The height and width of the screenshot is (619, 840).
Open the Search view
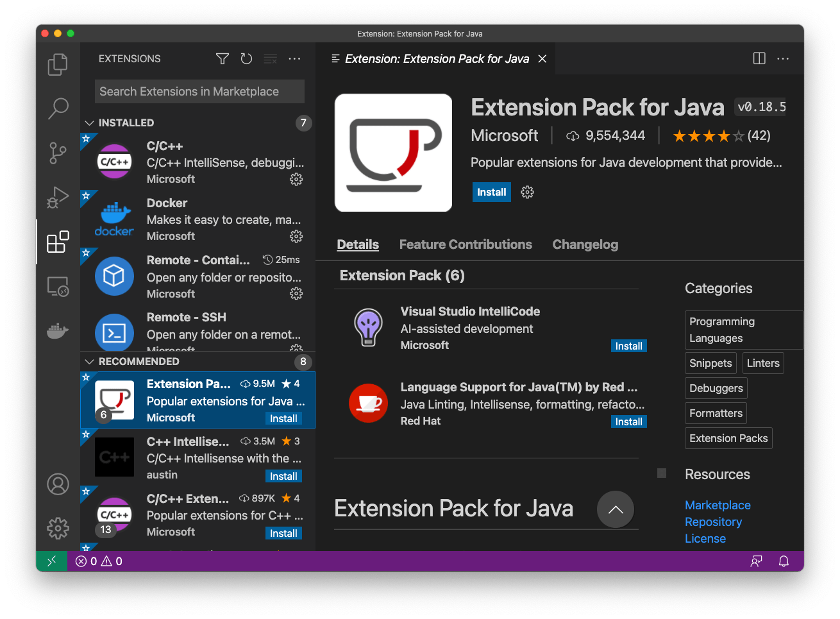(58, 108)
